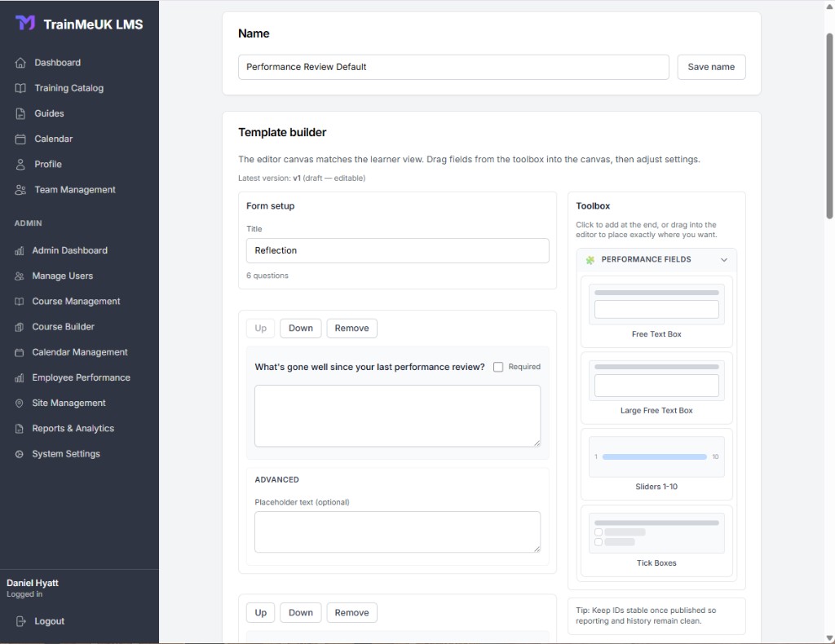835x644 pixels.
Task: Click the Course Management book icon
Action: click(x=20, y=302)
